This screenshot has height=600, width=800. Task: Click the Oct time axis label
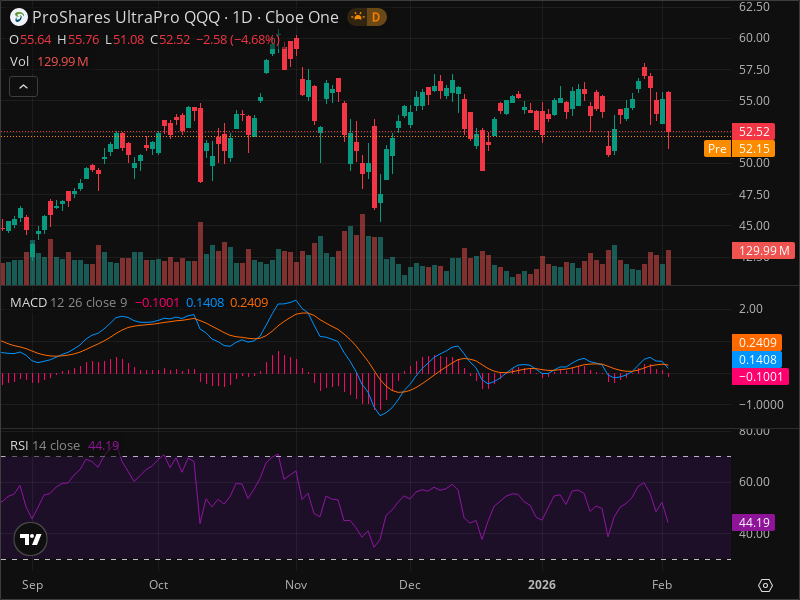click(x=158, y=585)
